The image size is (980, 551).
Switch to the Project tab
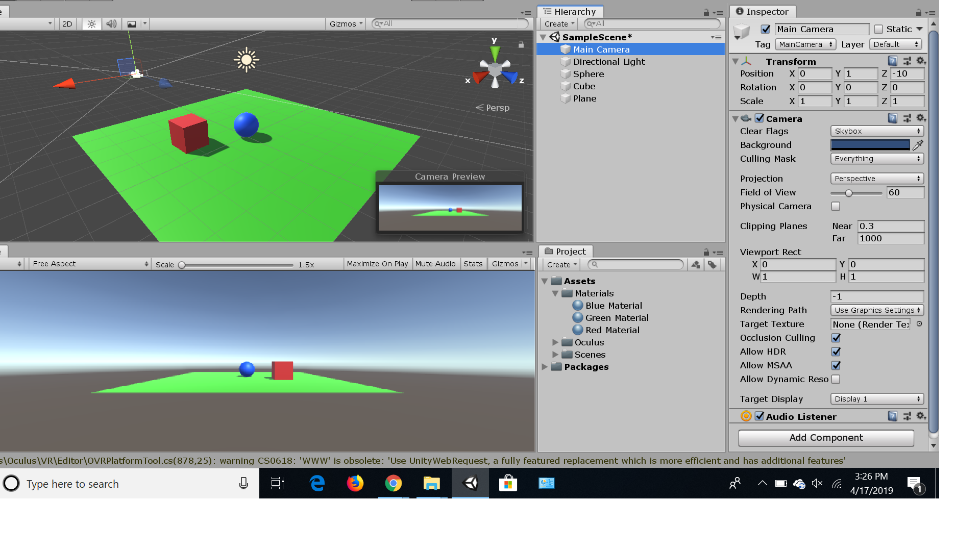click(566, 252)
